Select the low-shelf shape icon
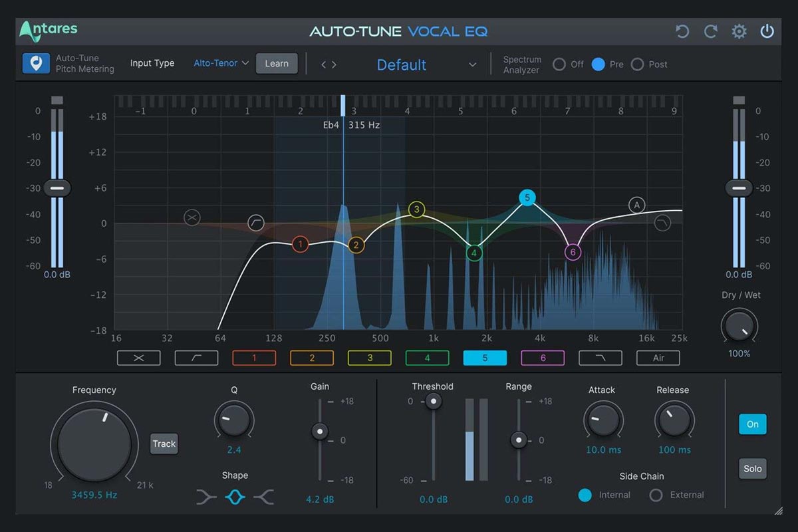The height and width of the screenshot is (532, 798). point(206,497)
